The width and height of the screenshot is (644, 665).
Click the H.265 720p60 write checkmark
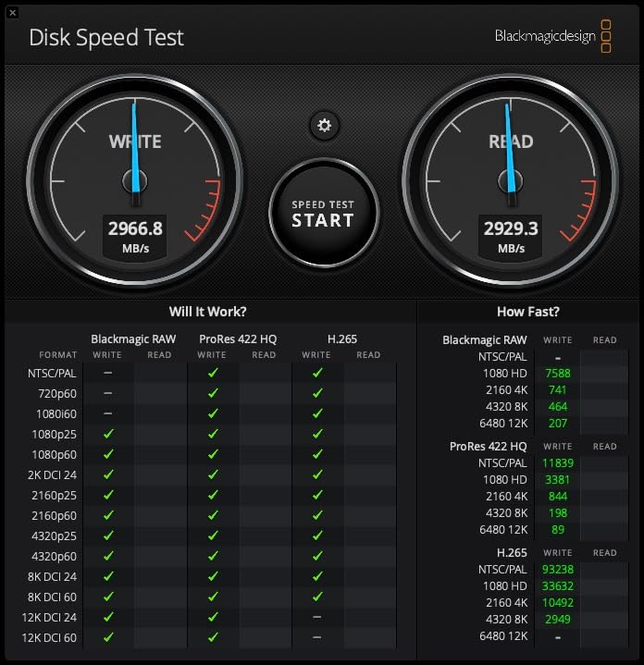[x=317, y=393]
